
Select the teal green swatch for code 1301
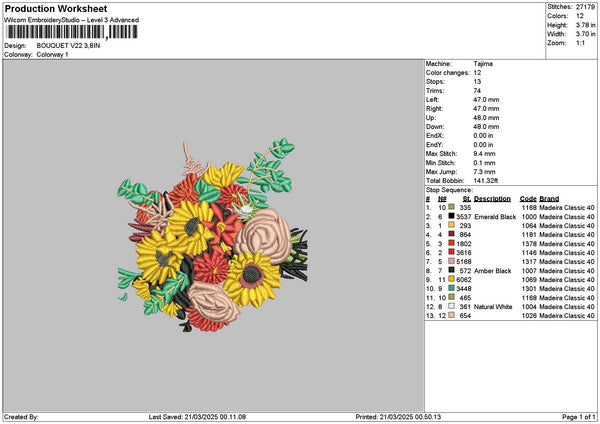tap(452, 288)
